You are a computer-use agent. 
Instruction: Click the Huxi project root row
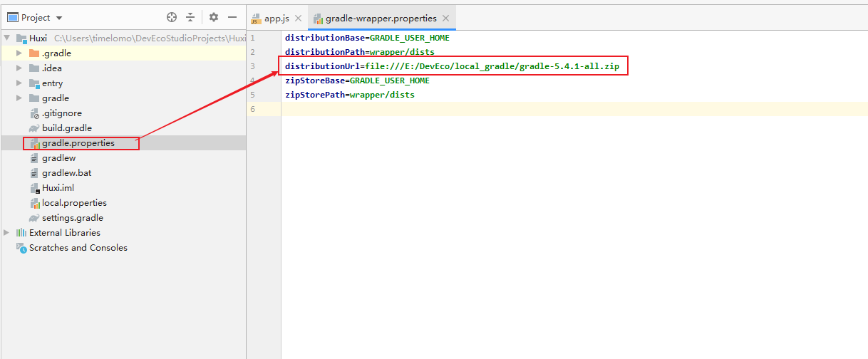click(123, 38)
